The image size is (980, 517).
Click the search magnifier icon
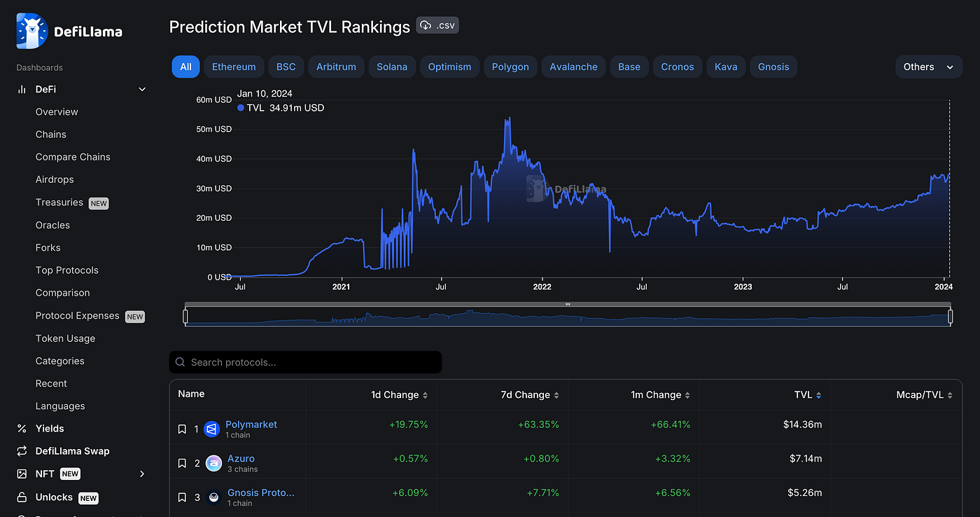click(x=180, y=362)
